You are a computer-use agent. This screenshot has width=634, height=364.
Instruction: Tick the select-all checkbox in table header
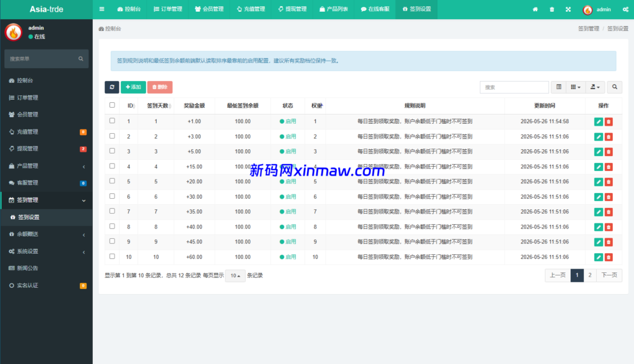tap(112, 105)
